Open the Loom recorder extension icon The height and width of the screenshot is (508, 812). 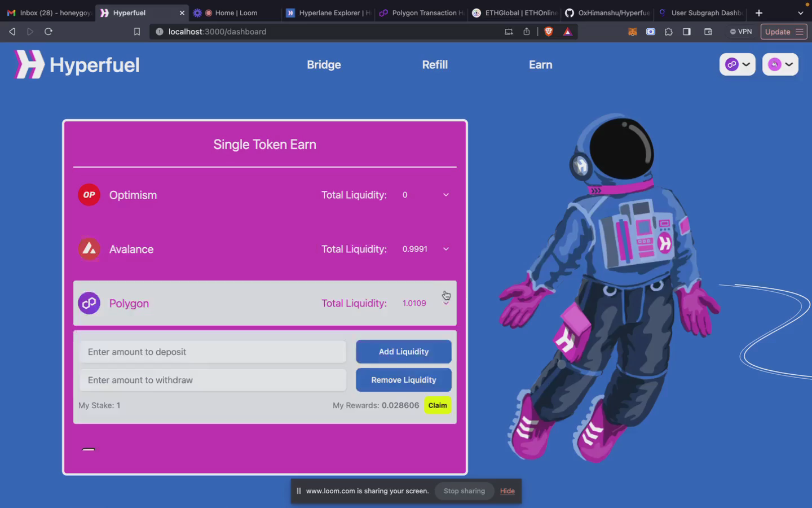coord(651,32)
